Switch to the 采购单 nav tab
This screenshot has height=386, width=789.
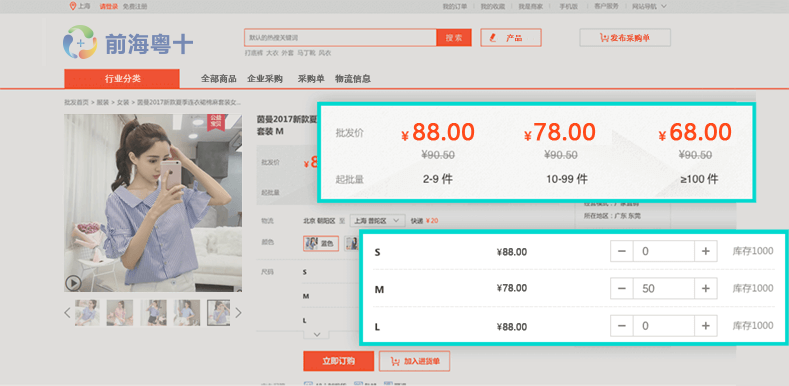click(311, 79)
